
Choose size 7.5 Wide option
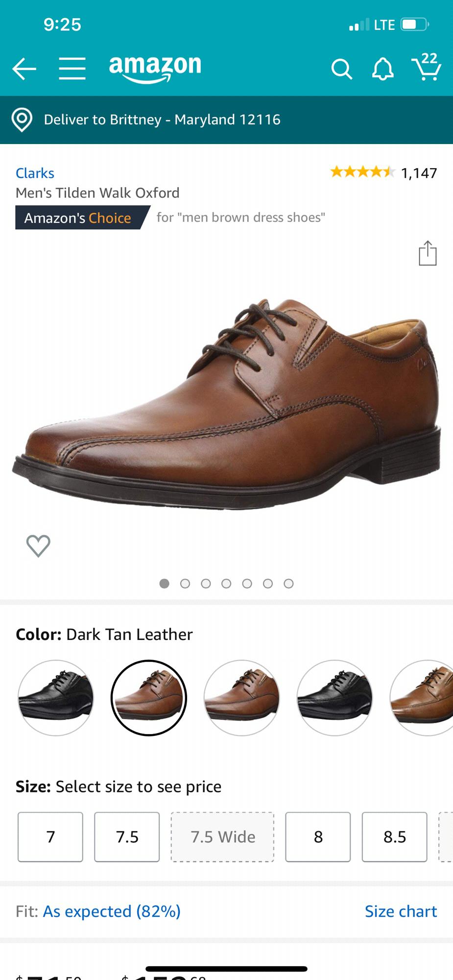point(222,837)
